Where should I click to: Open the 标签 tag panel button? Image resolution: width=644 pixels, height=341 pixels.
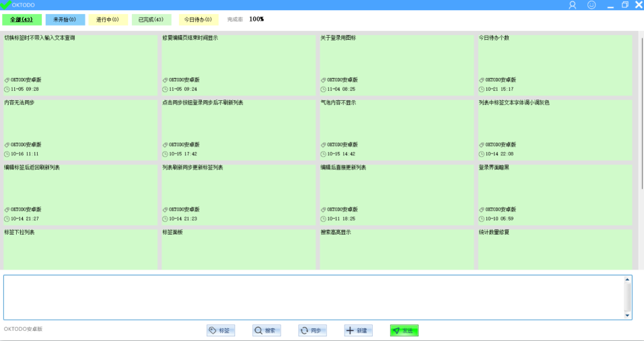coord(221,330)
